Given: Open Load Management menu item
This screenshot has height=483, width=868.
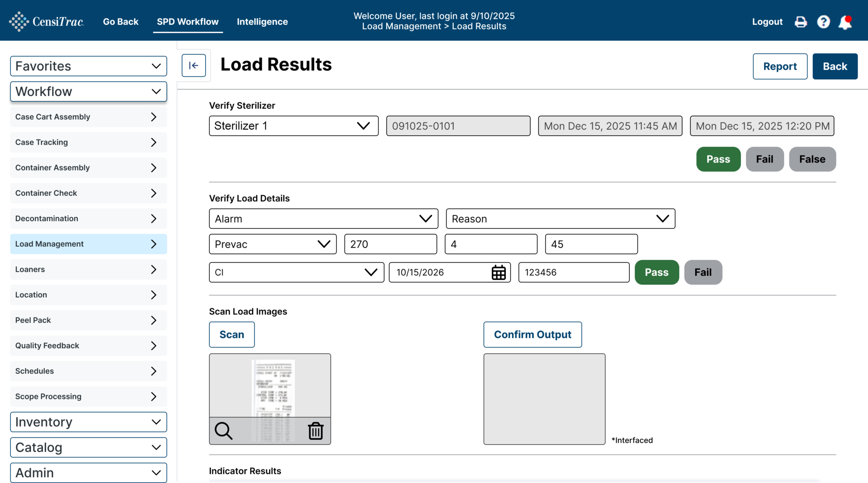Looking at the screenshot, I should 89,244.
